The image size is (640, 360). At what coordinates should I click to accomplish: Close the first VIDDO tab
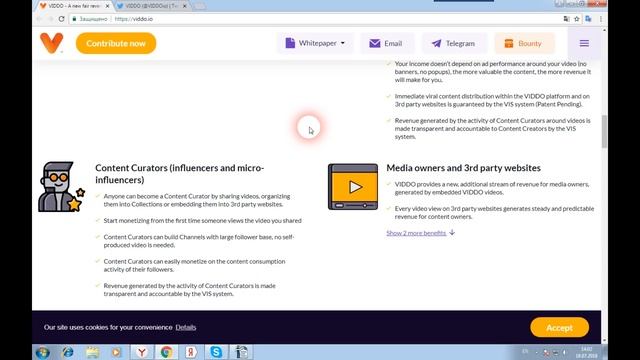coord(107,6)
